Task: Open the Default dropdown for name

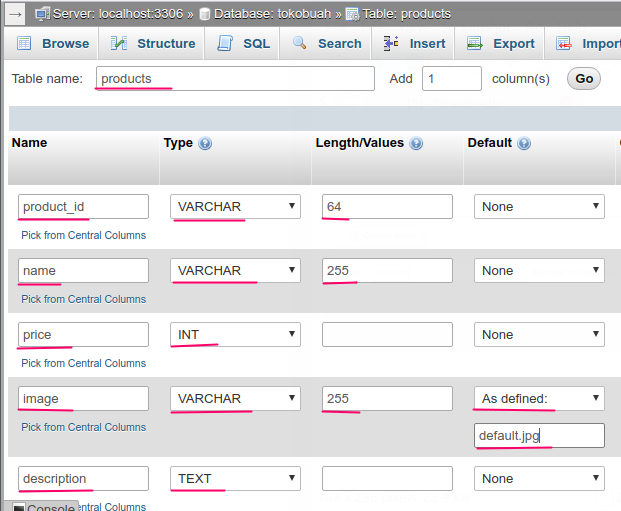Action: point(539,271)
